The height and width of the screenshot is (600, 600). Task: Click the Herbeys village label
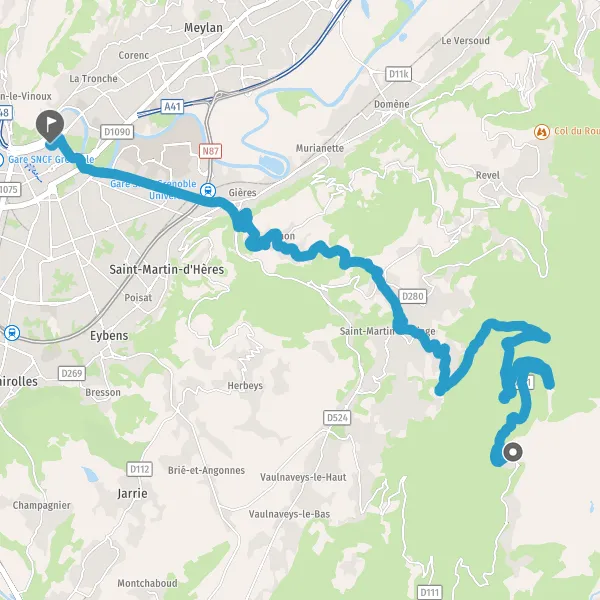[x=245, y=385]
